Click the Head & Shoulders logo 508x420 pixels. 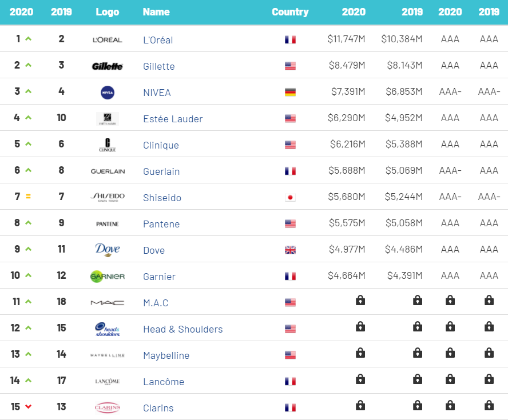tap(108, 329)
